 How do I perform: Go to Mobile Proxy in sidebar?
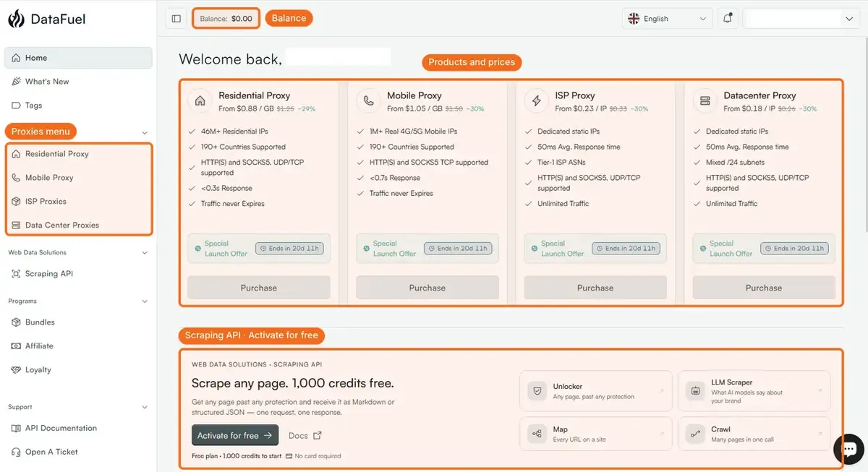pyautogui.click(x=78, y=178)
